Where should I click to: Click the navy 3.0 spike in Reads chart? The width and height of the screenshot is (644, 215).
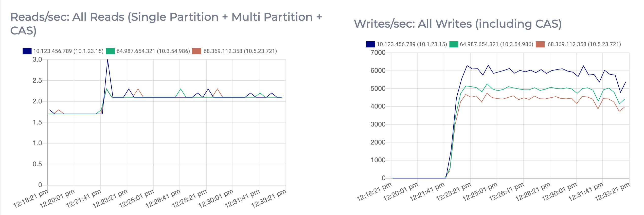click(x=108, y=60)
